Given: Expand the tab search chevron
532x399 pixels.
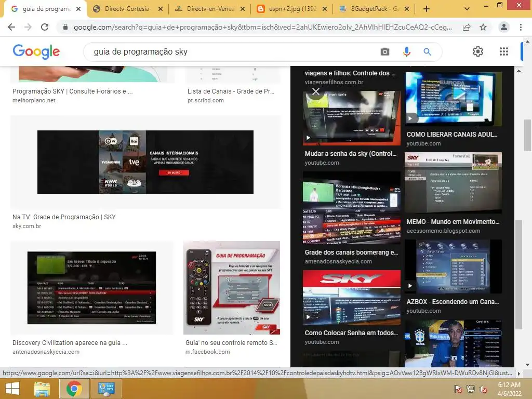Looking at the screenshot, I should tap(467, 9).
